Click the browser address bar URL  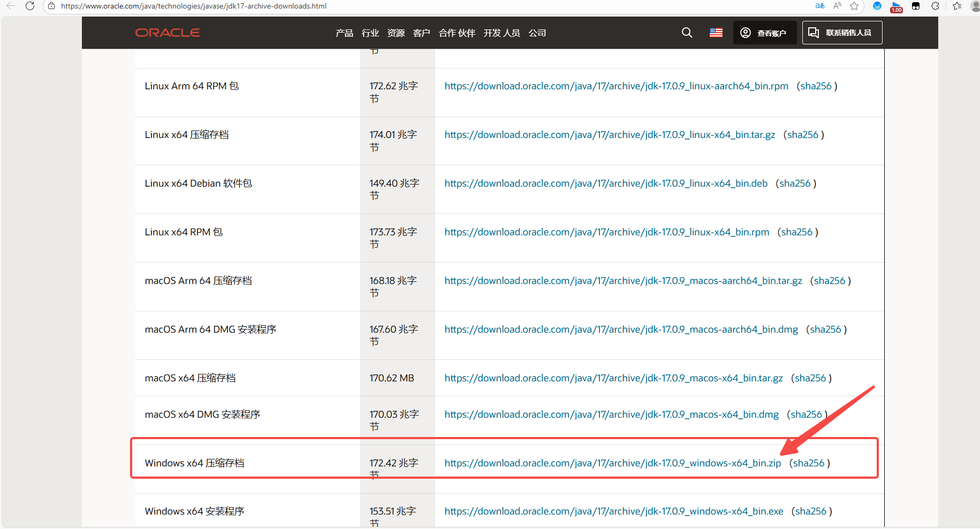194,6
